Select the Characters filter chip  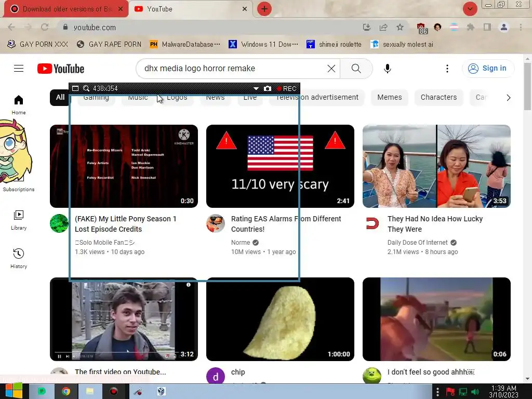coord(438,97)
